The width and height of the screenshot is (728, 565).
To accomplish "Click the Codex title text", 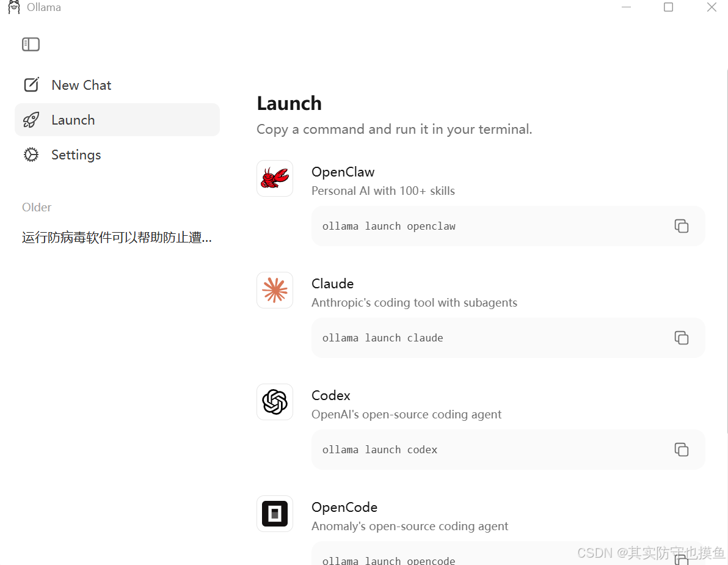I will tap(330, 396).
